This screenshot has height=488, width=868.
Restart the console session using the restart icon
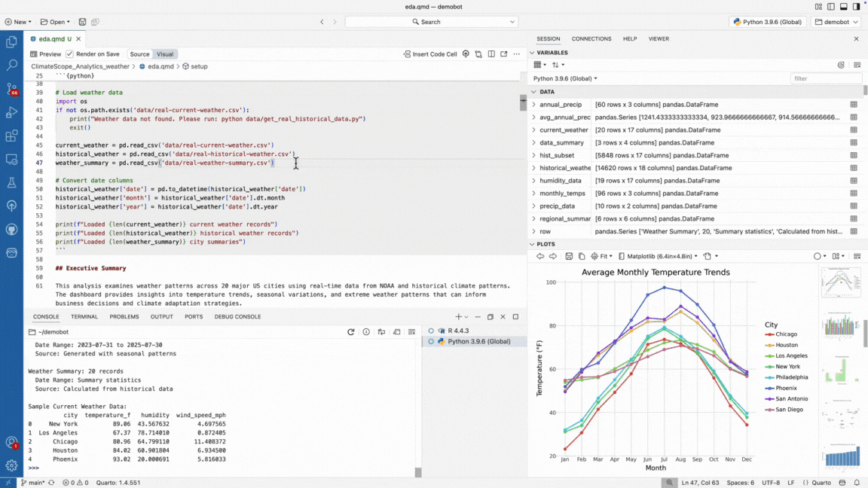click(x=350, y=332)
